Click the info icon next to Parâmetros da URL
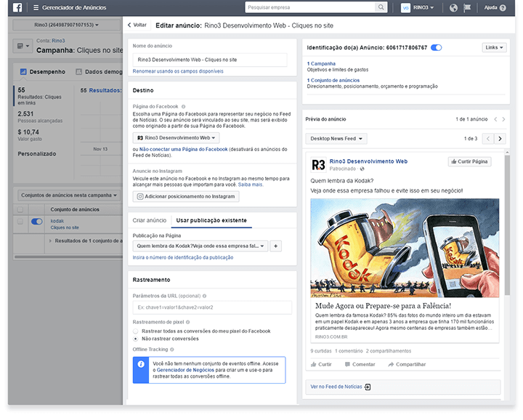The image size is (523, 420). (204, 296)
